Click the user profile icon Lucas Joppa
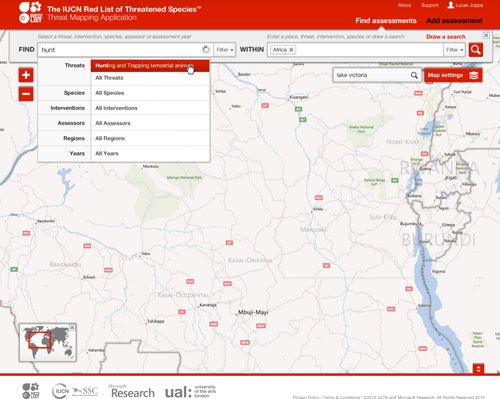Viewport: 500px width, 399px height. tap(451, 5)
